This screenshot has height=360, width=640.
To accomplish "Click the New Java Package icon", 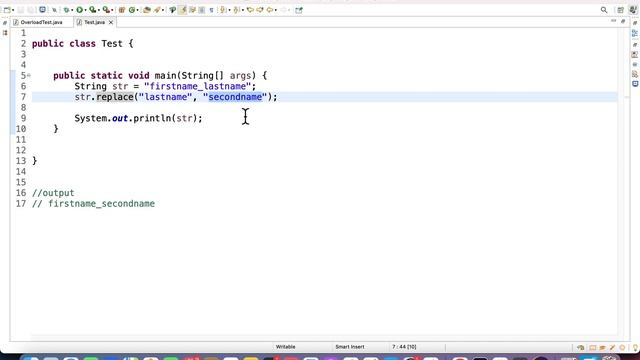I will point(122,10).
